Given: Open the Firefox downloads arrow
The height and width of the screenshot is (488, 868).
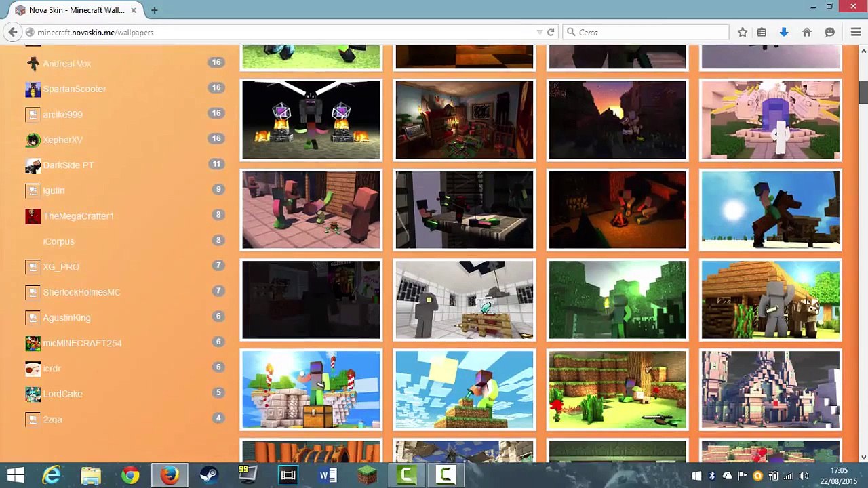Looking at the screenshot, I should pyautogui.click(x=784, y=32).
